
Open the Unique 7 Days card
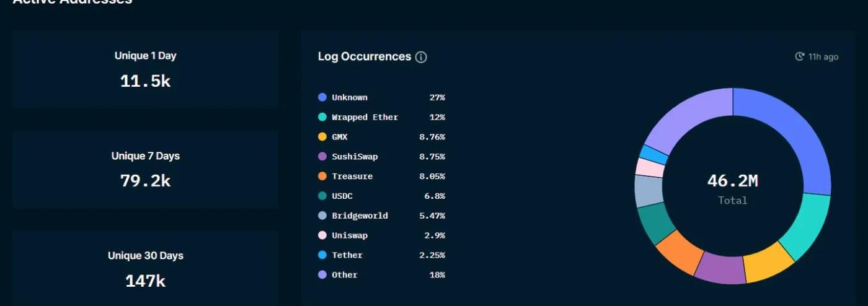click(145, 170)
